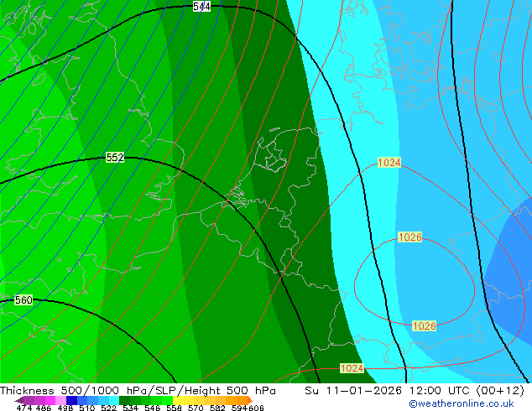Pick the dark green legend swatch above 534
532x411 pixels.
[124, 400]
